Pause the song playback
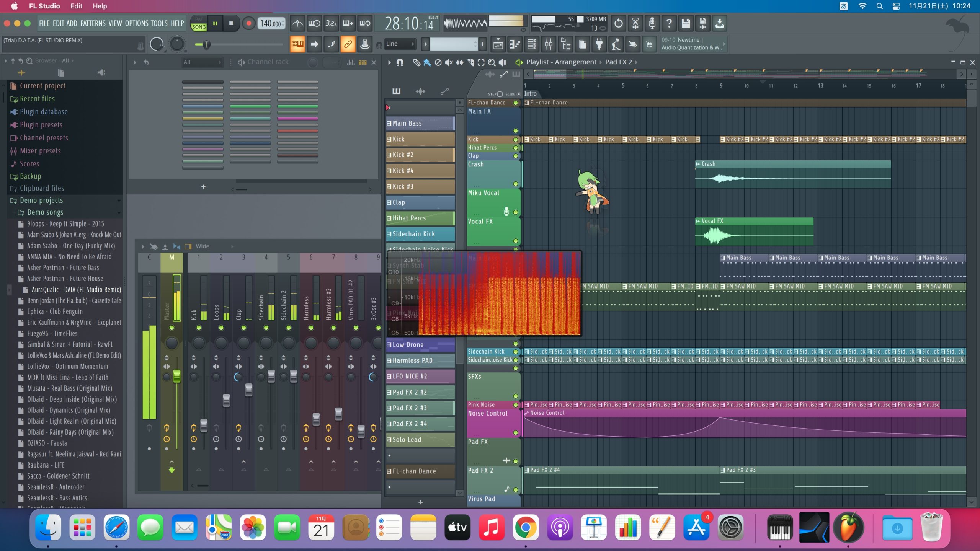Image resolution: width=980 pixels, height=551 pixels. [215, 23]
